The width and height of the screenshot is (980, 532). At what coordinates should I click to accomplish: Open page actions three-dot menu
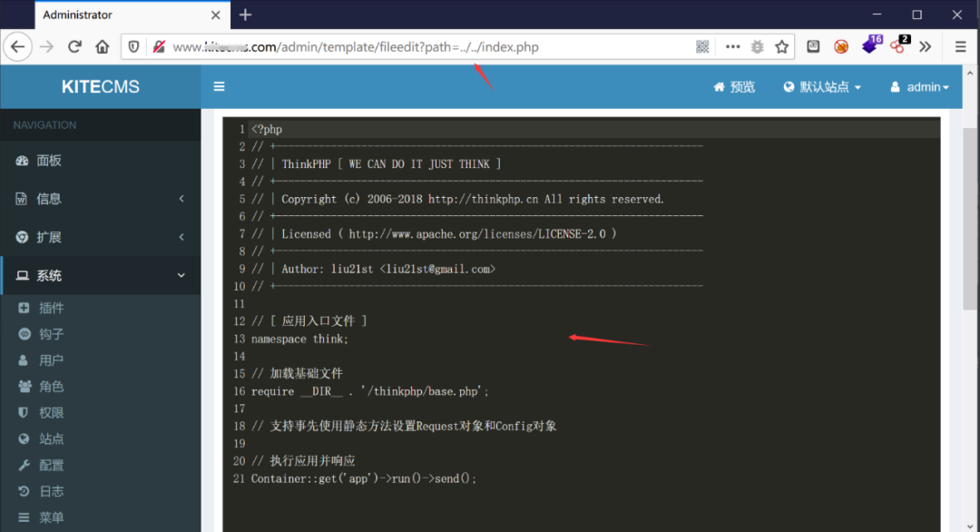click(x=732, y=47)
